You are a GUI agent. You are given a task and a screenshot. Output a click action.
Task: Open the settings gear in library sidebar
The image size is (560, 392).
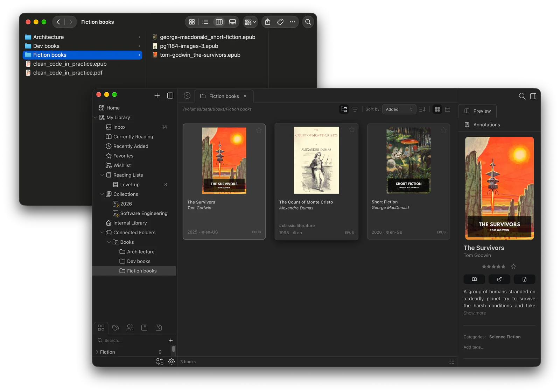pyautogui.click(x=171, y=362)
